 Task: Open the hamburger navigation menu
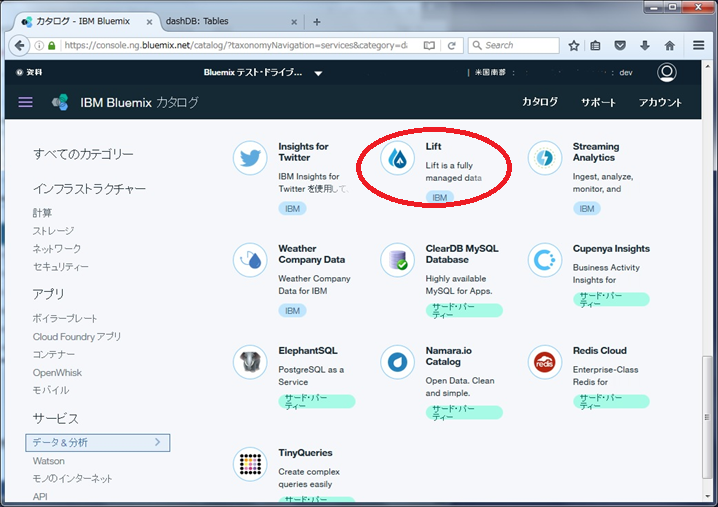[x=26, y=102]
